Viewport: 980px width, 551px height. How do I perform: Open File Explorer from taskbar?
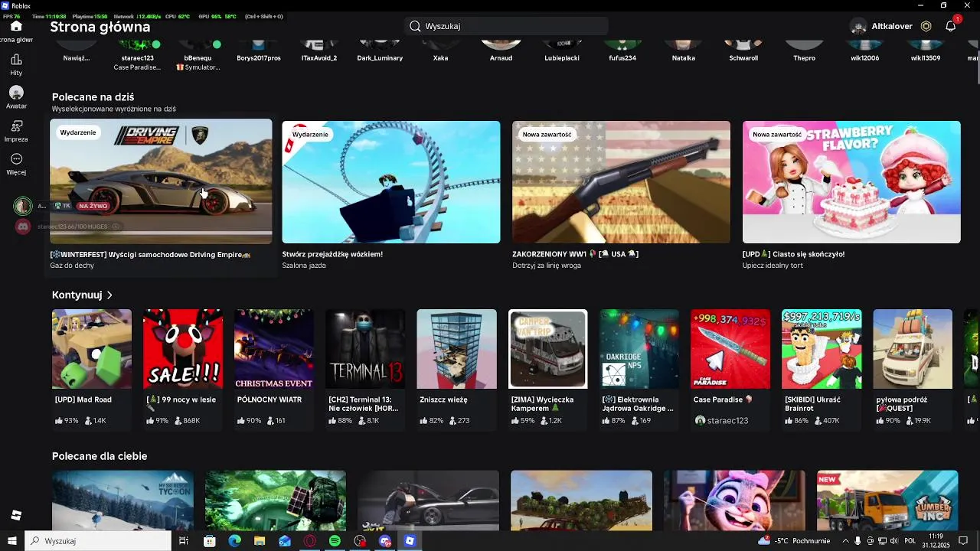[x=260, y=541]
